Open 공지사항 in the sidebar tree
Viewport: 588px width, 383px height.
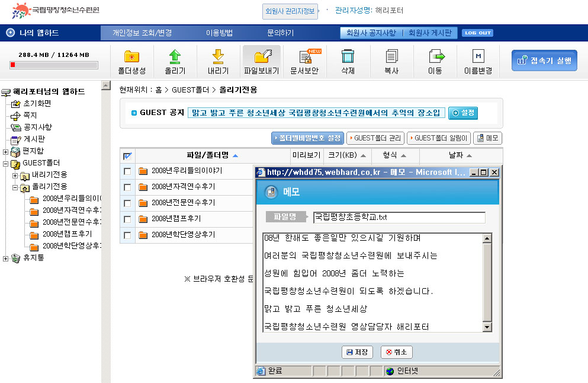[x=37, y=127]
